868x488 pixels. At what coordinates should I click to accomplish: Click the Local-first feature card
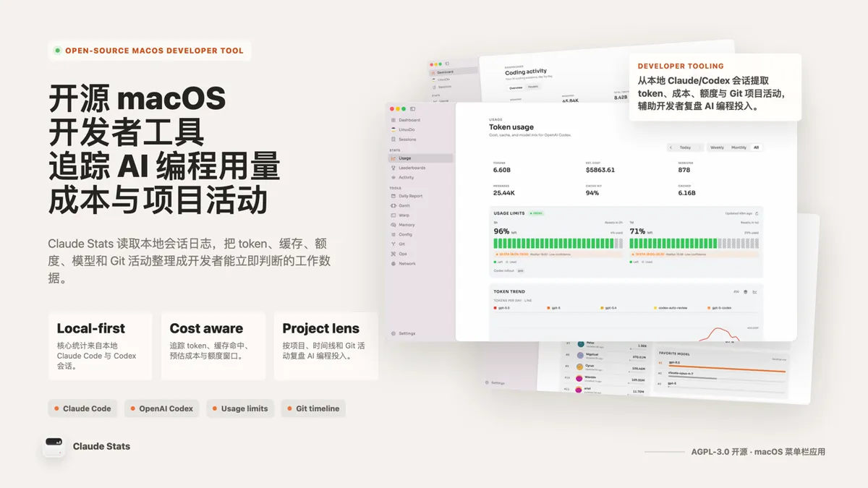coord(101,346)
